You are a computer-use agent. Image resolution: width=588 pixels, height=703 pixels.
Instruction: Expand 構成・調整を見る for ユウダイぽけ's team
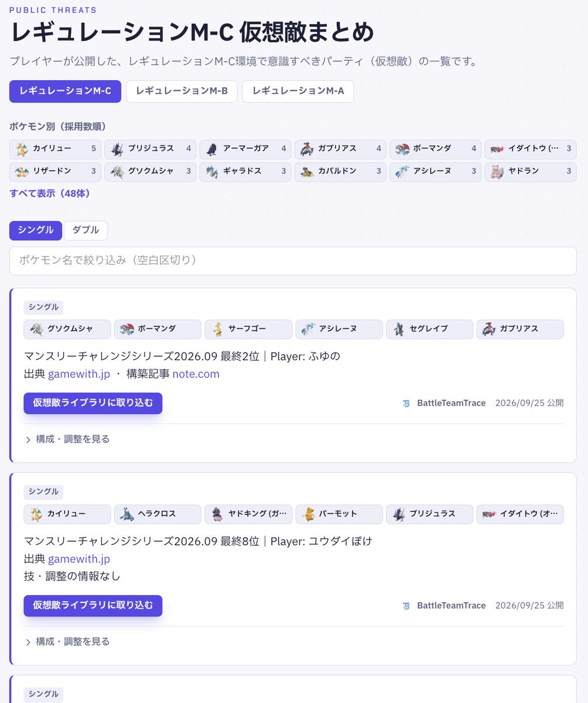(x=67, y=641)
